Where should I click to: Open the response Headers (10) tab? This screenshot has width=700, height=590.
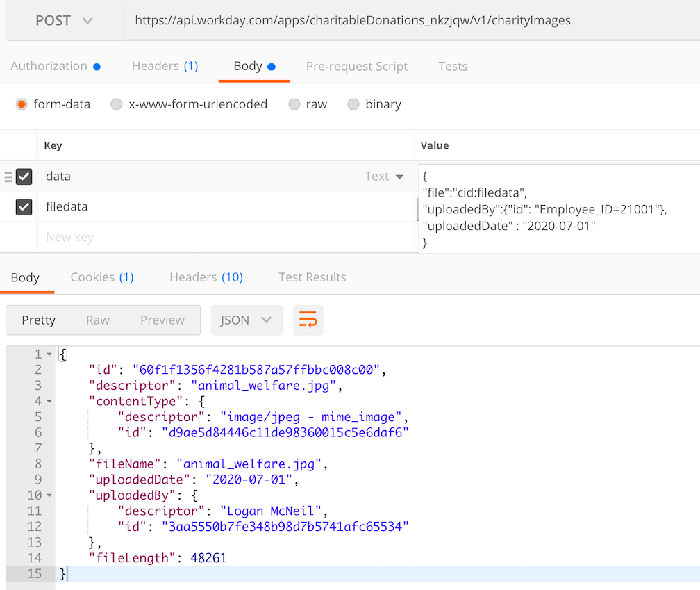click(206, 277)
